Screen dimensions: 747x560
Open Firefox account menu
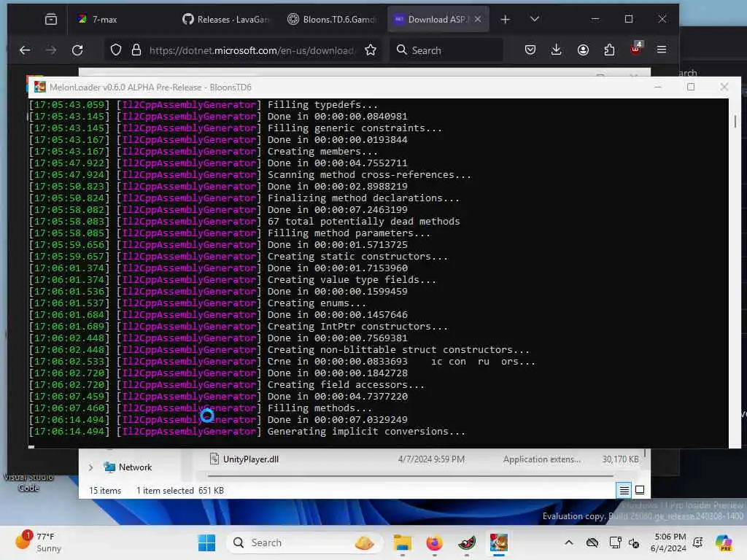pos(583,50)
